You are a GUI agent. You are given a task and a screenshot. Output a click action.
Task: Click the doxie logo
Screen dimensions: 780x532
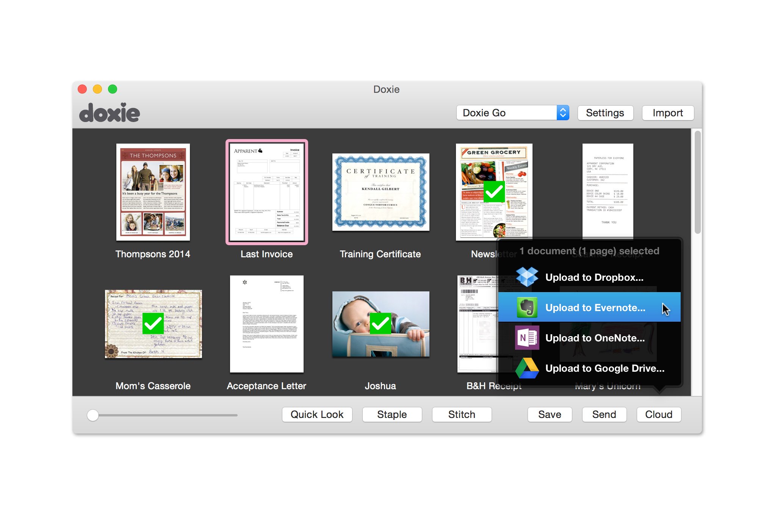click(110, 113)
